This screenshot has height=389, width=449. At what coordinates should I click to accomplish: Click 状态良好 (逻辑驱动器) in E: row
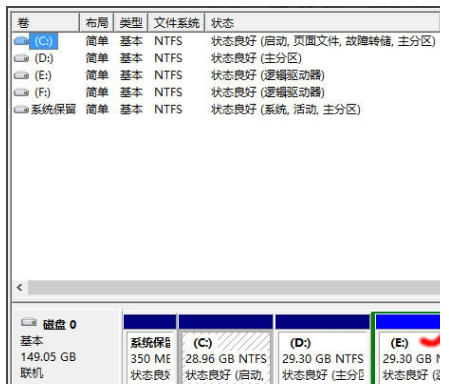267,75
